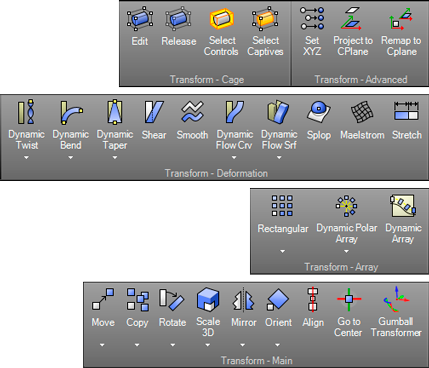Click the Maelstrom deformation icon

coord(362,112)
